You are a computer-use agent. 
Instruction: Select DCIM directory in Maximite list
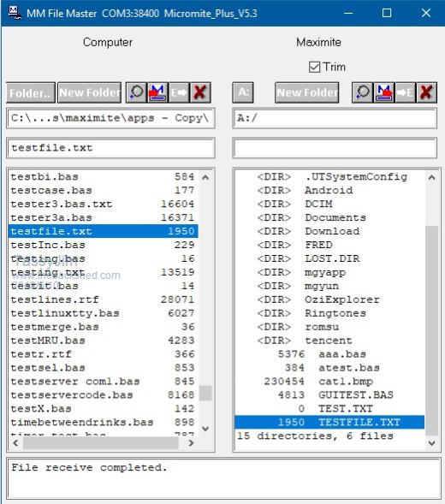pos(329,205)
